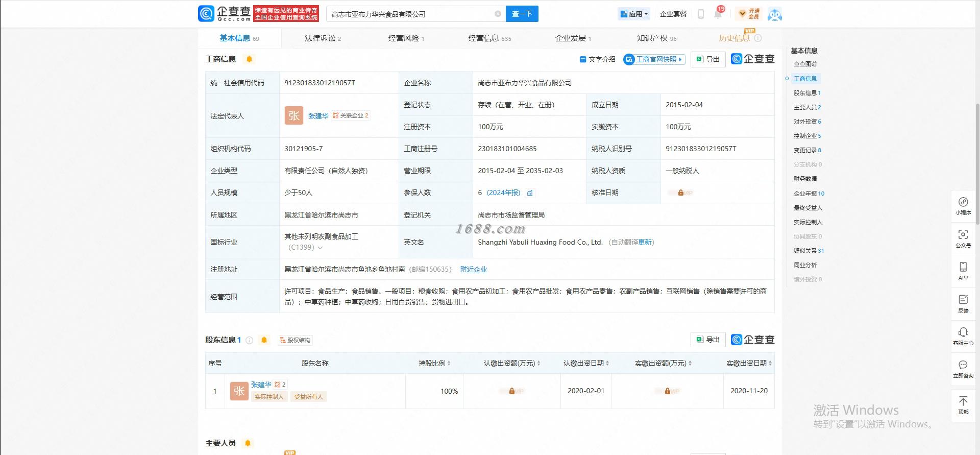Jump to 主要人员 in side navigation
The height and width of the screenshot is (455, 980).
807,107
